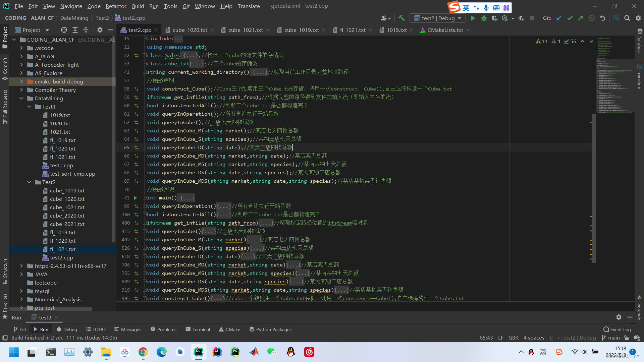Screen dimensions: 644x362
Task: Open Python Packages tool window
Action: pos(270,329)
